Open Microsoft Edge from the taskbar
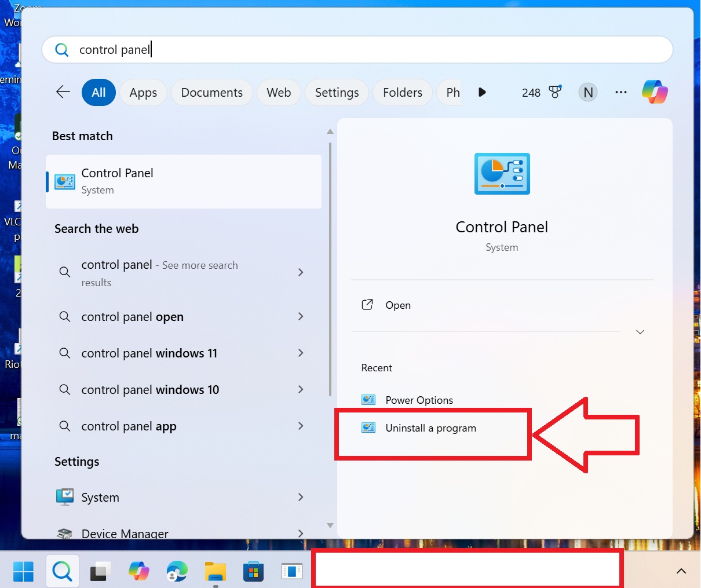The image size is (701, 588). pyautogui.click(x=177, y=572)
